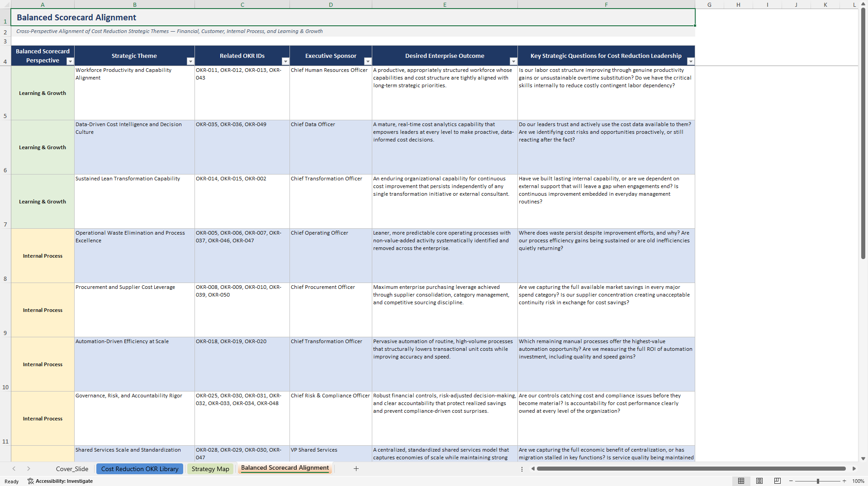This screenshot has height=486, width=868.
Task: Open filter dropdown for Desired Enterprise Outcome
Action: [x=513, y=61]
